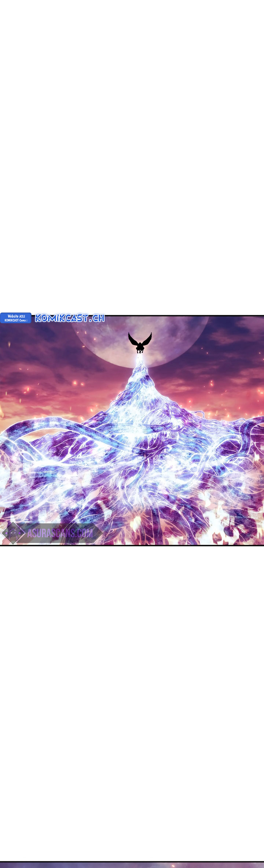Open the KOMIKCAST.CH watermark link

(70, 318)
